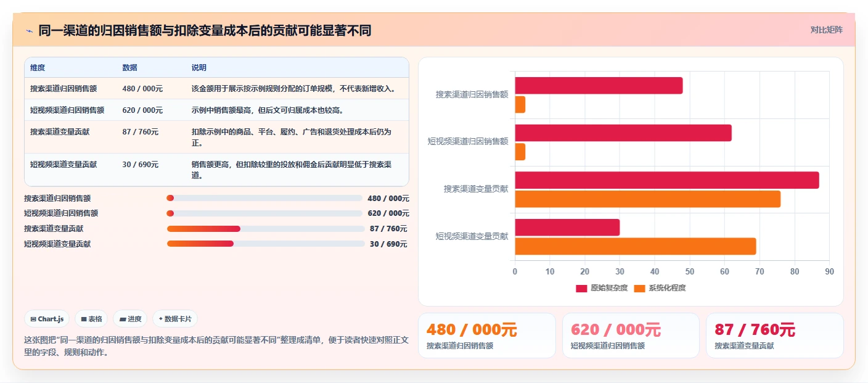Image resolution: width=868 pixels, height=383 pixels.
Task: Click the red 原始复杂度 legend color box
Action: click(x=581, y=289)
